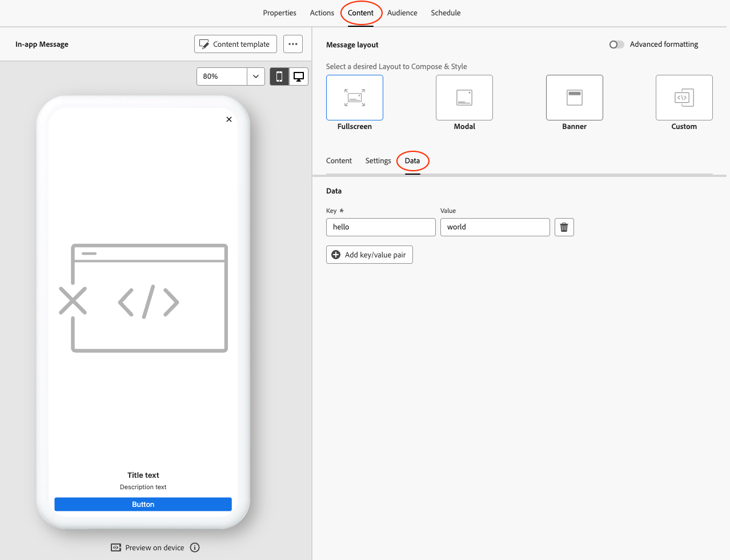Switch to mobile phone preview icon
The image size is (730, 560).
tap(279, 76)
